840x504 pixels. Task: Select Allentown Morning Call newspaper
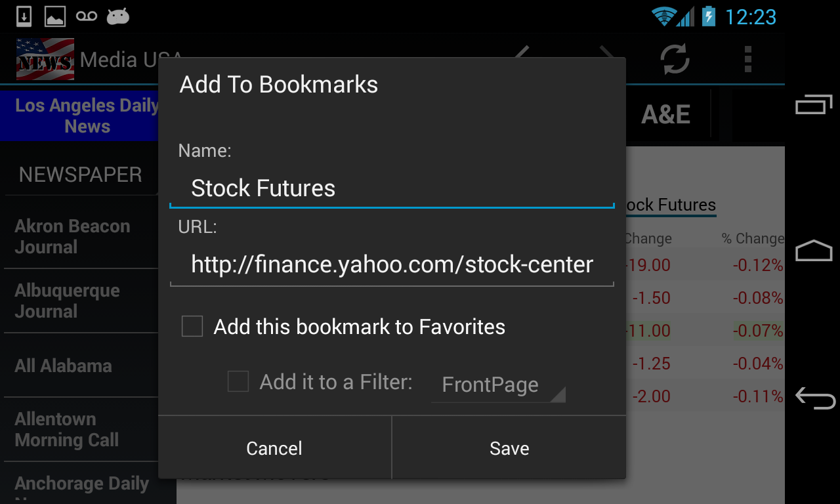[x=67, y=429]
